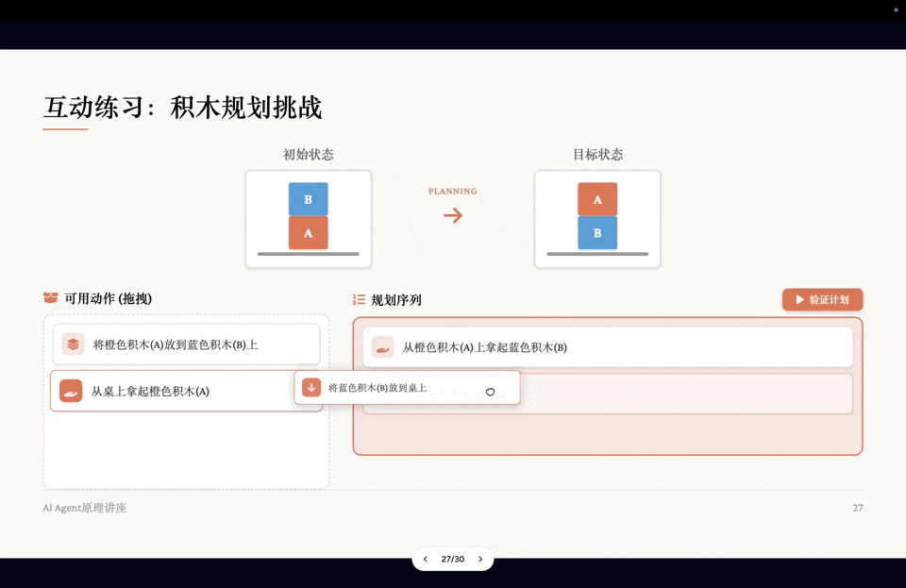906x588 pixels.
Task: Select blue block B in 初始状态 panel
Action: pyautogui.click(x=309, y=199)
